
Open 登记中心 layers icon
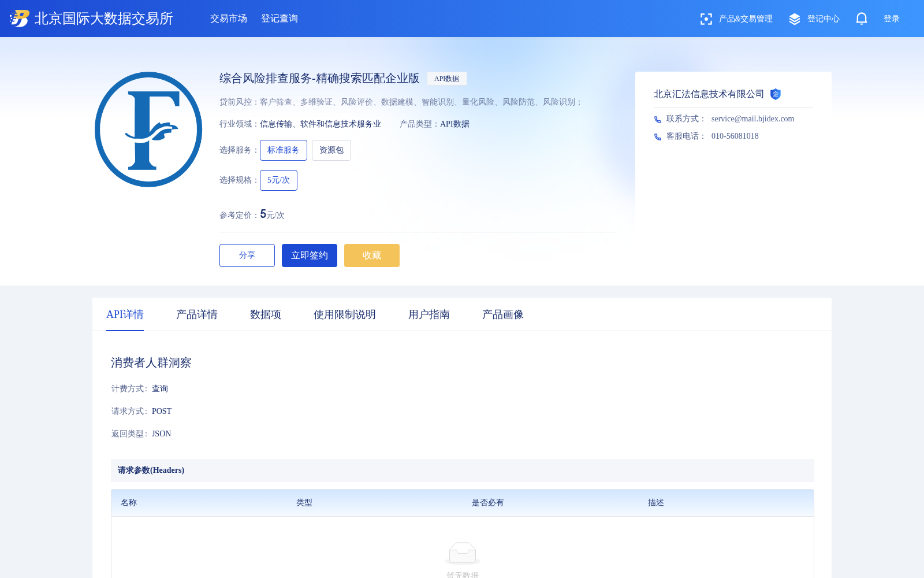(795, 19)
